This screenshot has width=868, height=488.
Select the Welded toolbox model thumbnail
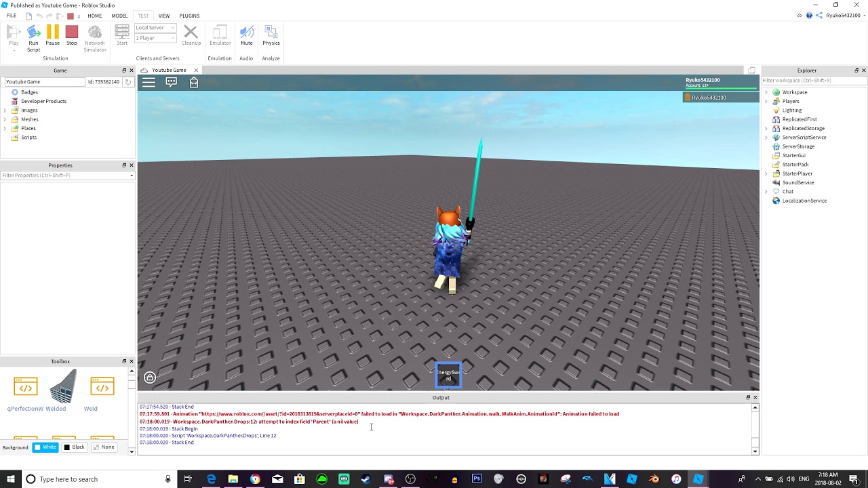tap(62, 386)
